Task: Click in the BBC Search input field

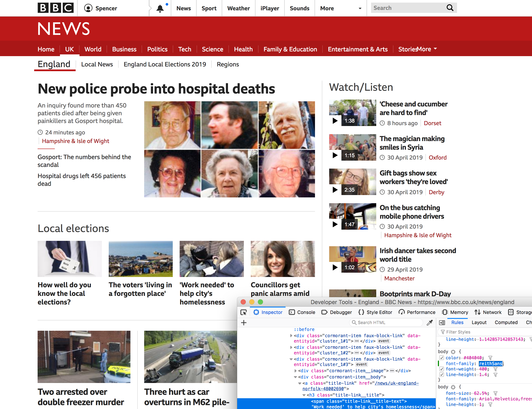Action: pyautogui.click(x=408, y=8)
